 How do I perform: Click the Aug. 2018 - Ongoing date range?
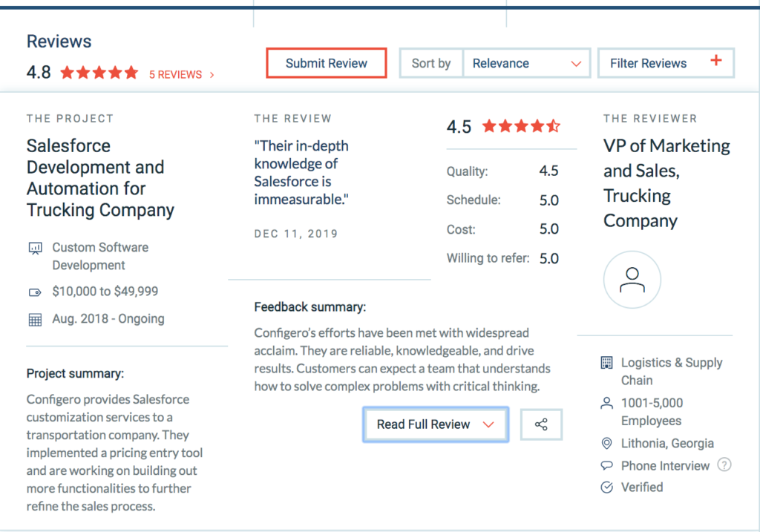(x=108, y=319)
